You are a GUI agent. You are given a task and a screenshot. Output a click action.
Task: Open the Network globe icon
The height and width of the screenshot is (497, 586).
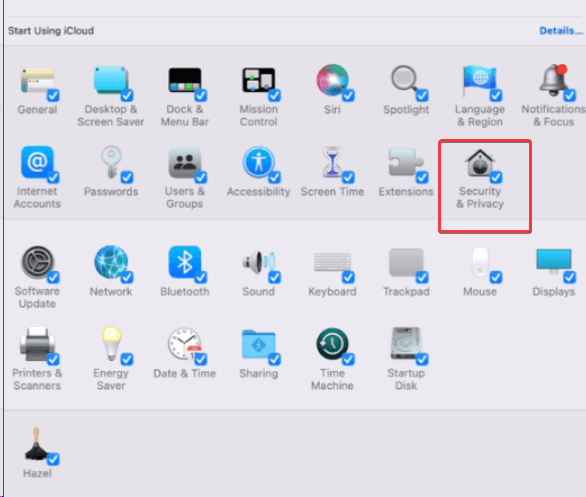pyautogui.click(x=111, y=262)
